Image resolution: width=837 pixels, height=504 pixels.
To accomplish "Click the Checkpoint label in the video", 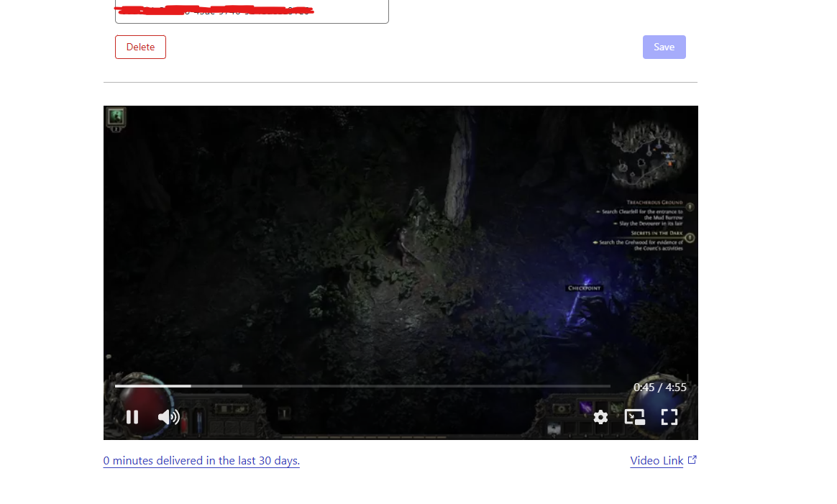I will pos(584,288).
